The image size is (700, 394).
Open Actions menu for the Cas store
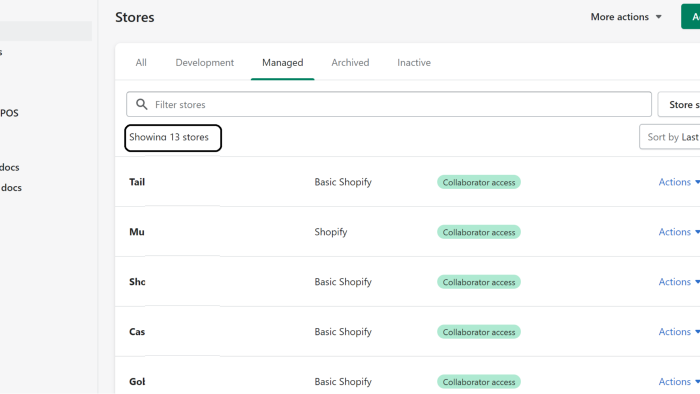679,332
